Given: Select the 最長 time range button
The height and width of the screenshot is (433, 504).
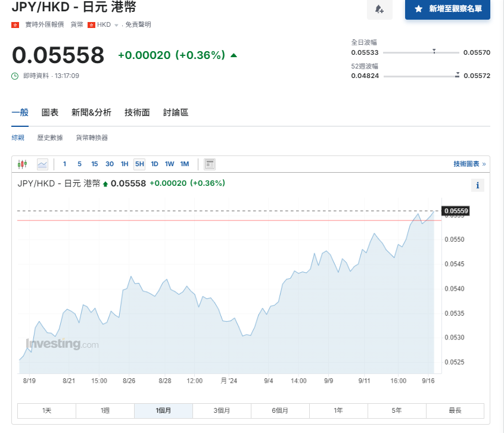Looking at the screenshot, I should pos(455,410).
